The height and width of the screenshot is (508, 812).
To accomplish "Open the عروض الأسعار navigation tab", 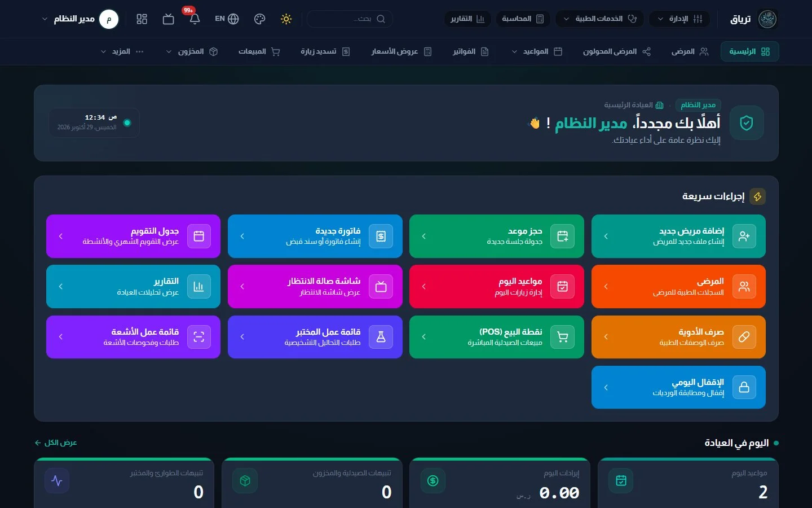I will 401,51.
